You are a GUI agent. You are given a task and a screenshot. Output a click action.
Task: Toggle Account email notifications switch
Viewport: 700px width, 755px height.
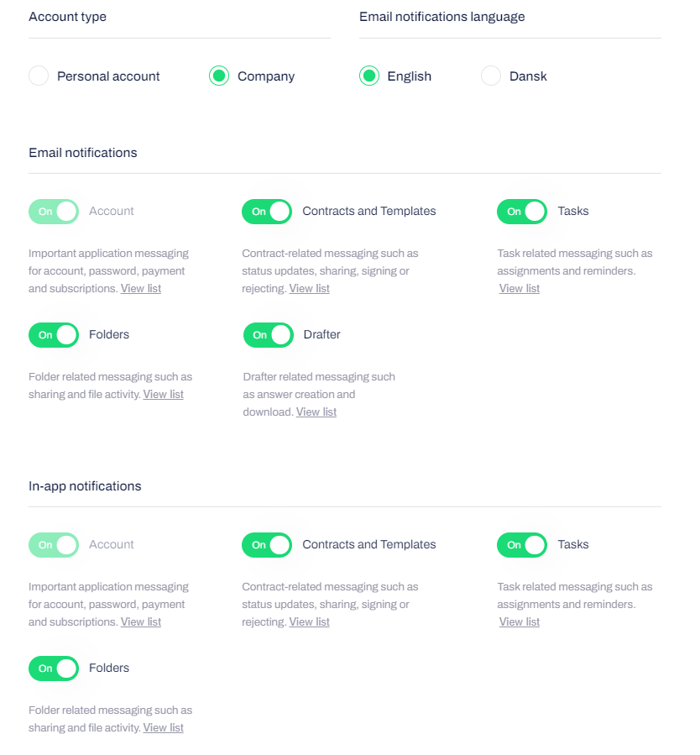coord(54,212)
